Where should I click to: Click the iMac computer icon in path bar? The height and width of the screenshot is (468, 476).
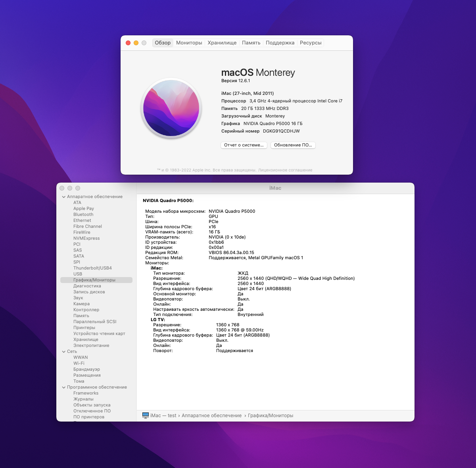pyautogui.click(x=146, y=416)
